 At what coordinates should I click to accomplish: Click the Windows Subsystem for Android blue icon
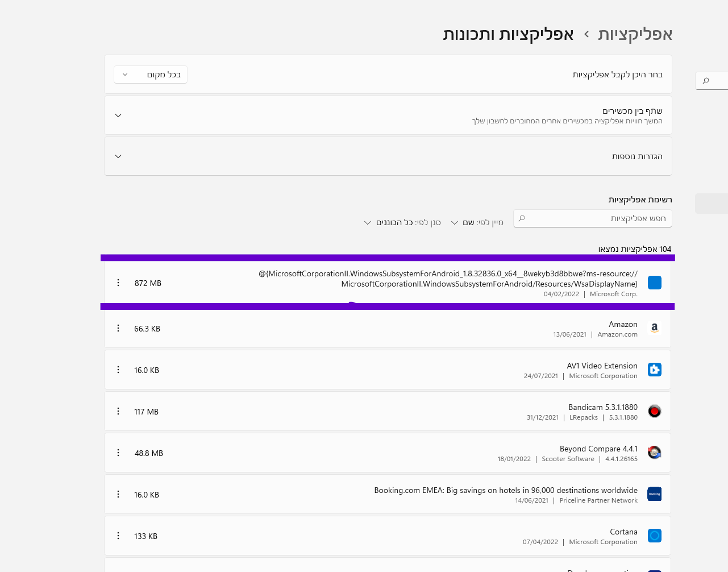pyautogui.click(x=655, y=283)
